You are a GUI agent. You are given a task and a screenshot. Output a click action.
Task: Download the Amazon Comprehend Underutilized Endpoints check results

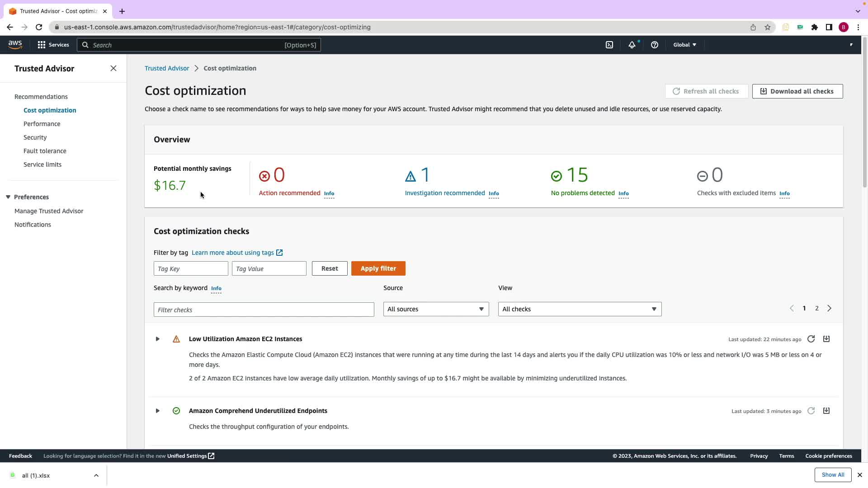(x=826, y=411)
